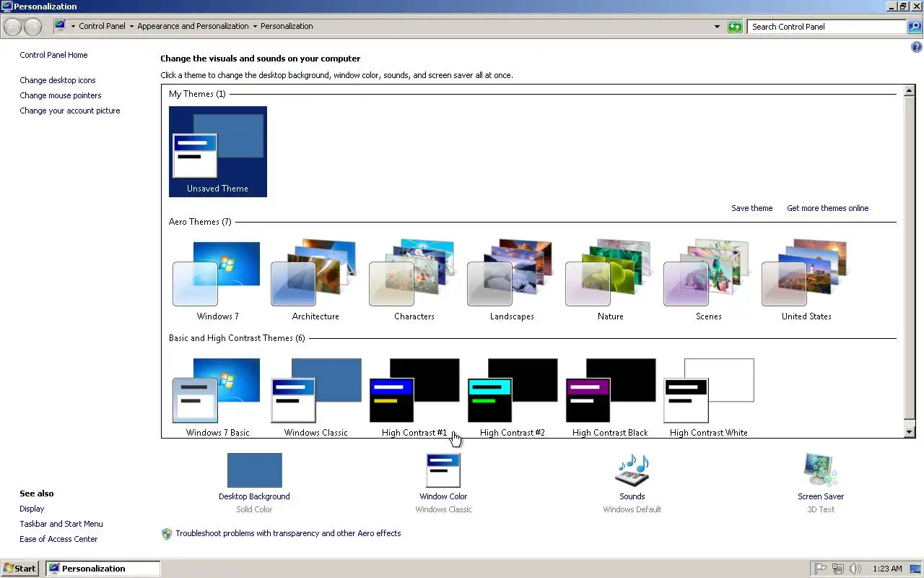Choose the Characters theme

414,280
